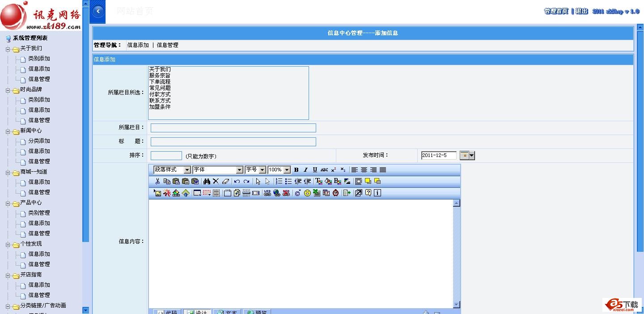Open find and replace (binoculars icon)

pyautogui.click(x=206, y=182)
